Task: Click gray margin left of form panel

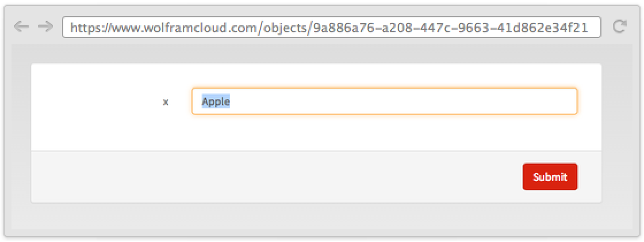Action: coord(21,133)
